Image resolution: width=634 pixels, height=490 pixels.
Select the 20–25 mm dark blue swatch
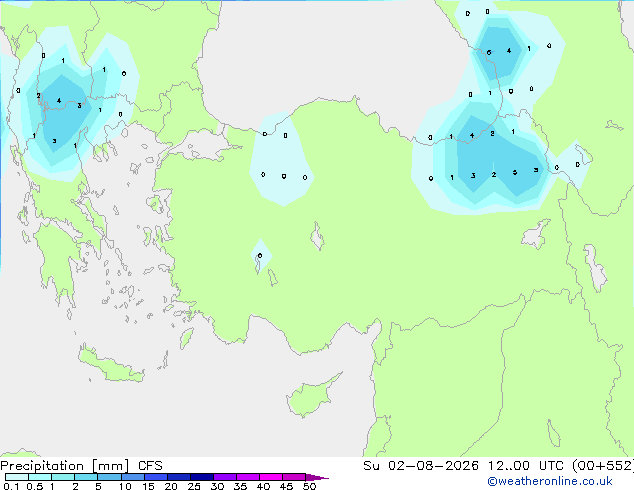pos(179,477)
